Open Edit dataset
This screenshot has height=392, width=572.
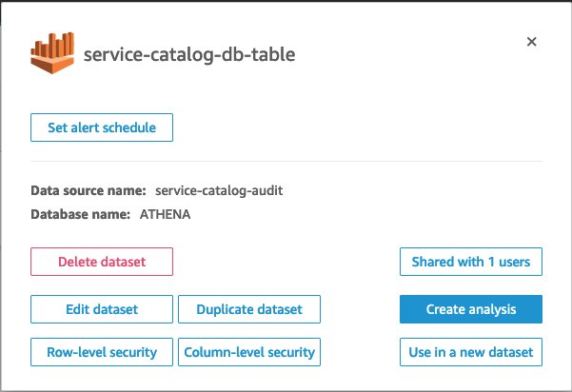click(102, 309)
